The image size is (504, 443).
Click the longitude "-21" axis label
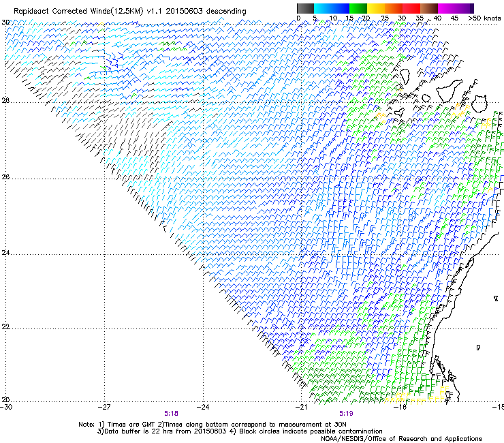[302, 407]
